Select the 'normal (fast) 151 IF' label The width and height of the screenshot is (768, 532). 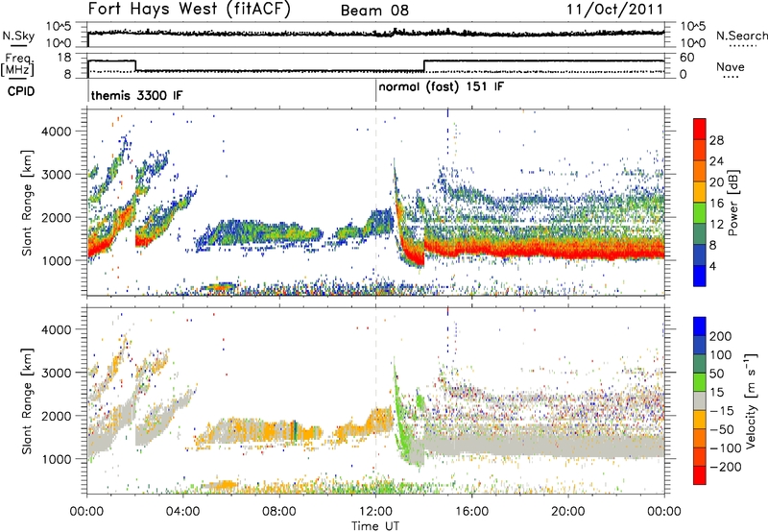[x=441, y=86]
